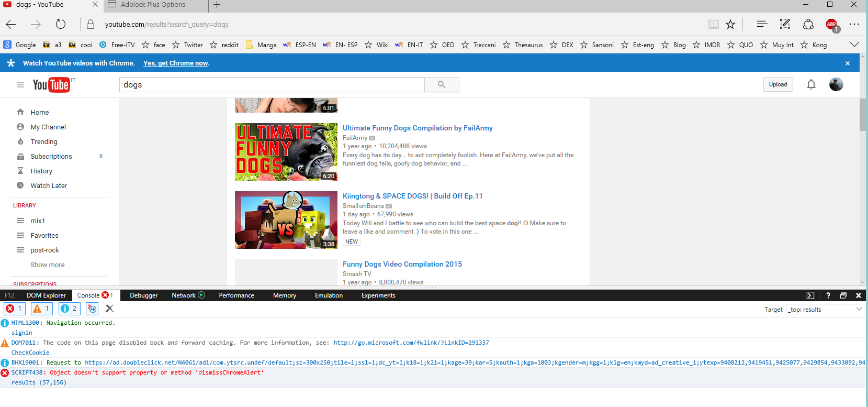The width and height of the screenshot is (868, 407).
Task: Go back to the previous page
Action: [x=11, y=24]
